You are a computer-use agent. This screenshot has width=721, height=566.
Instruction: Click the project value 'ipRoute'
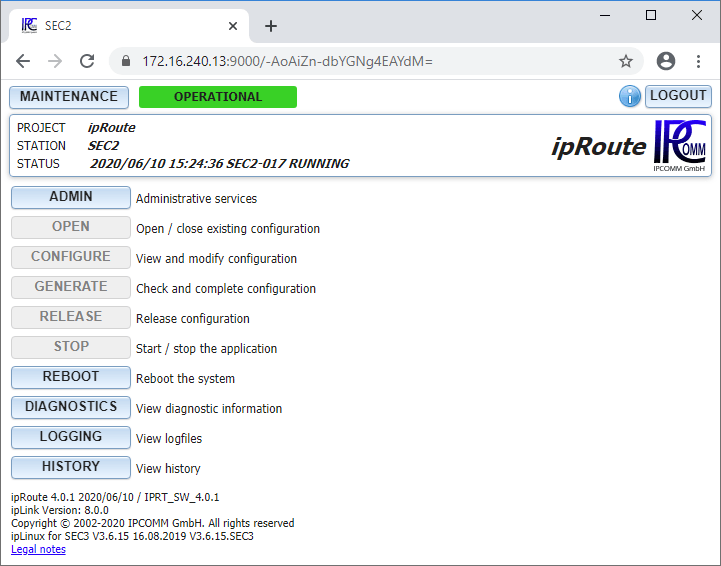coord(112,128)
